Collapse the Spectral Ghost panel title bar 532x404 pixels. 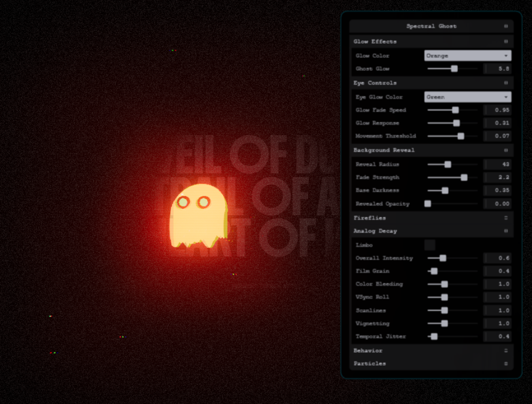431,27
